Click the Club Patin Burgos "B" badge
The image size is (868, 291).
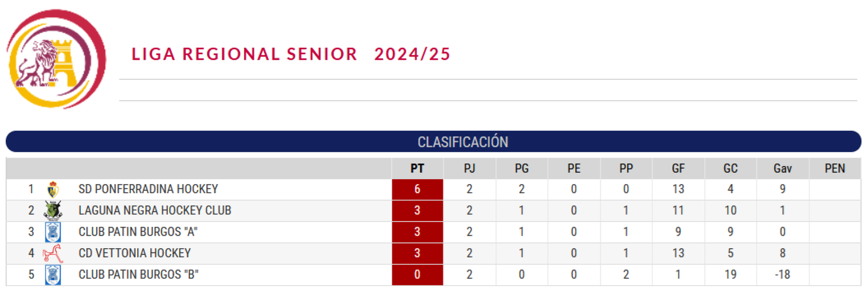[53, 275]
